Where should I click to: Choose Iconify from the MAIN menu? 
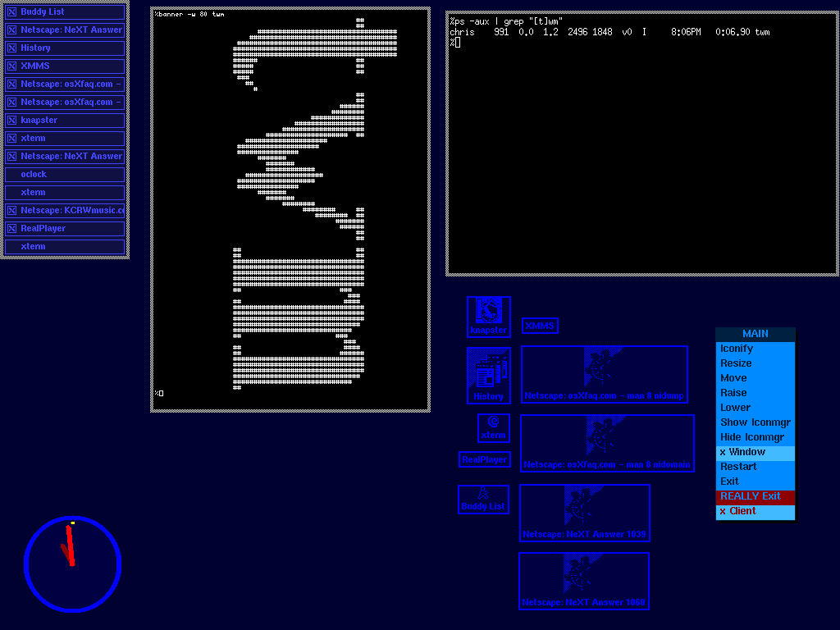[756, 349]
